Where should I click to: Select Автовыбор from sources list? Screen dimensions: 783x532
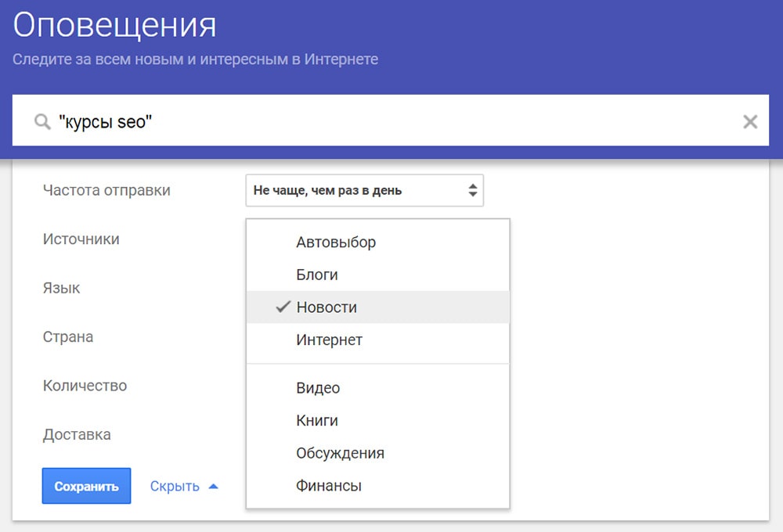[336, 243]
